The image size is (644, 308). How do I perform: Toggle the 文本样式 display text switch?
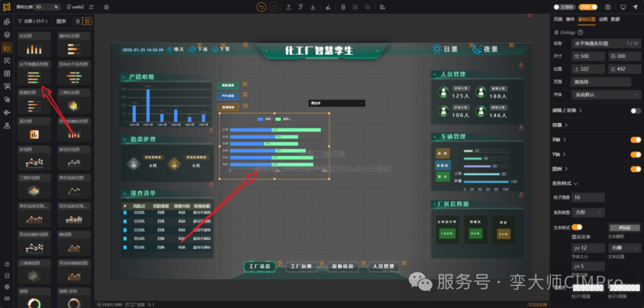(577, 227)
